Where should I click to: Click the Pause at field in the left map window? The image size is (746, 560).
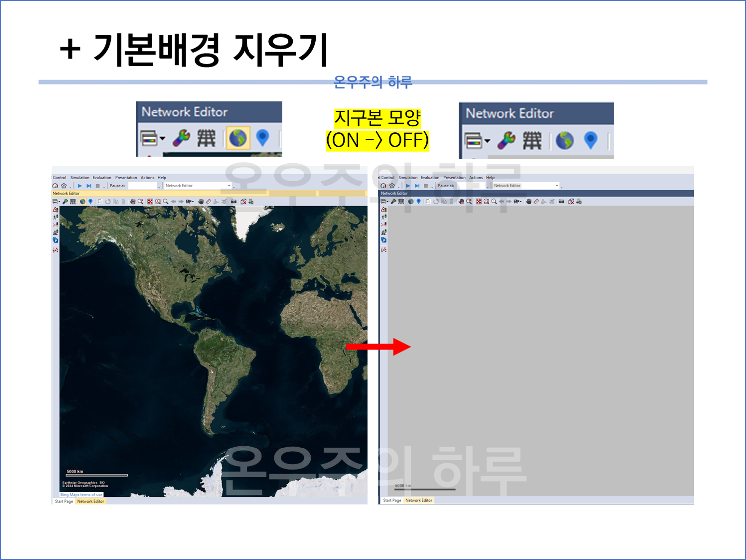[143, 186]
